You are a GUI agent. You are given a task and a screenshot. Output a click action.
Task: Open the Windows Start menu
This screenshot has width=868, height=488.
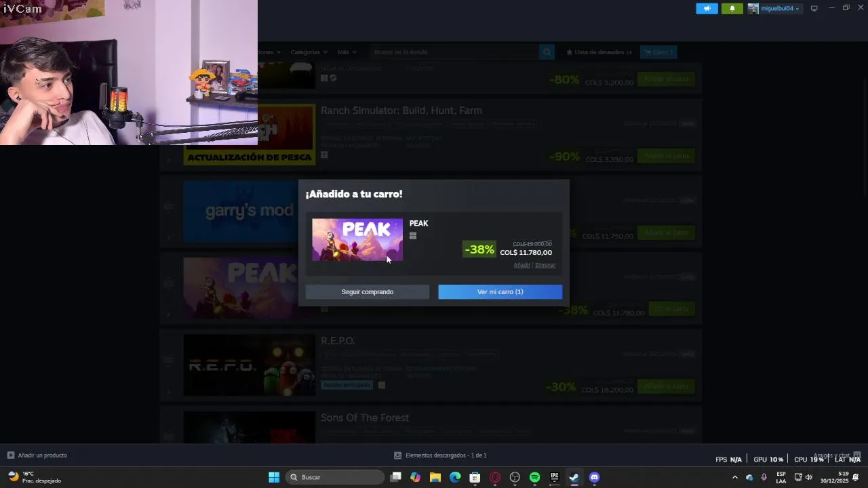pyautogui.click(x=274, y=477)
